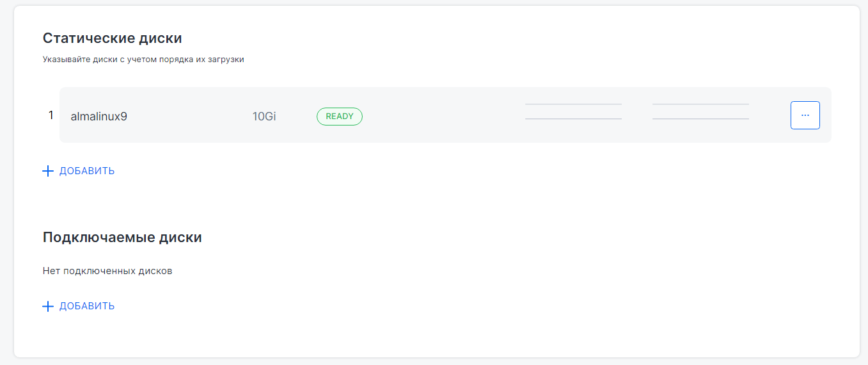The height and width of the screenshot is (365, 868).
Task: Click the Подключаемые диски heading
Action: [122, 238]
